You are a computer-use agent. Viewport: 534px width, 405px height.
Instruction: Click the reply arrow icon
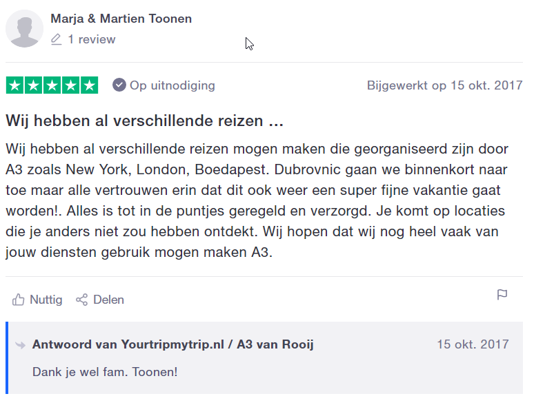tap(20, 345)
